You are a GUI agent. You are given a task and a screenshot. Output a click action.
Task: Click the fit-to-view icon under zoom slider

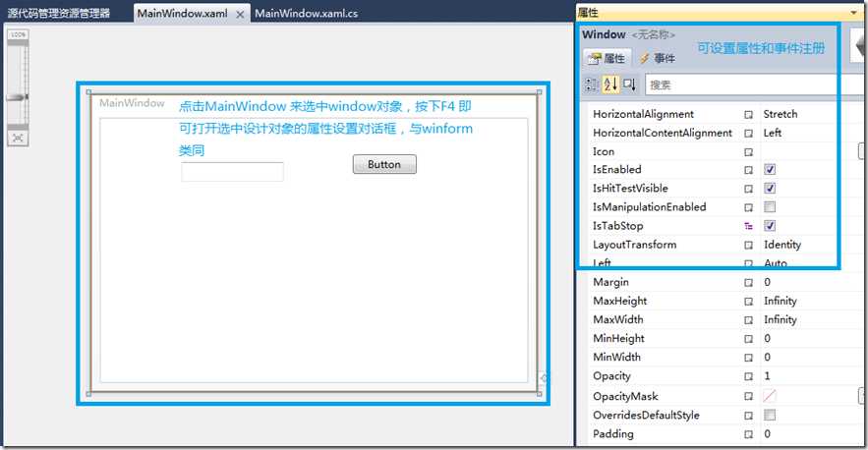click(x=18, y=138)
